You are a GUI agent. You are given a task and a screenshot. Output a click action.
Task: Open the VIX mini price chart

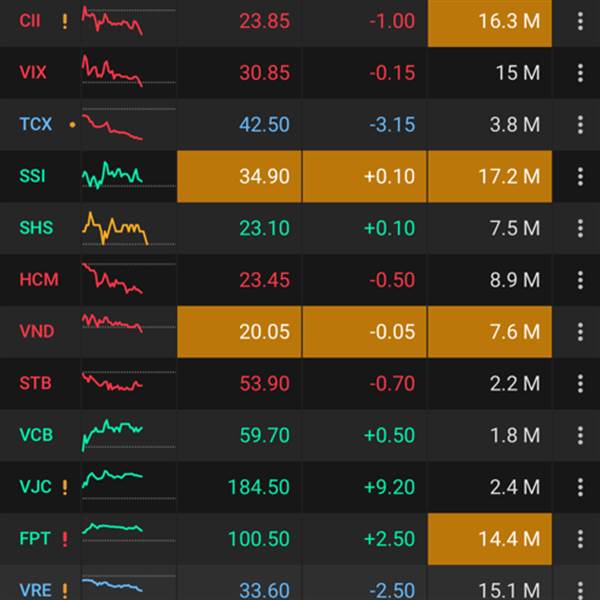pos(112,72)
